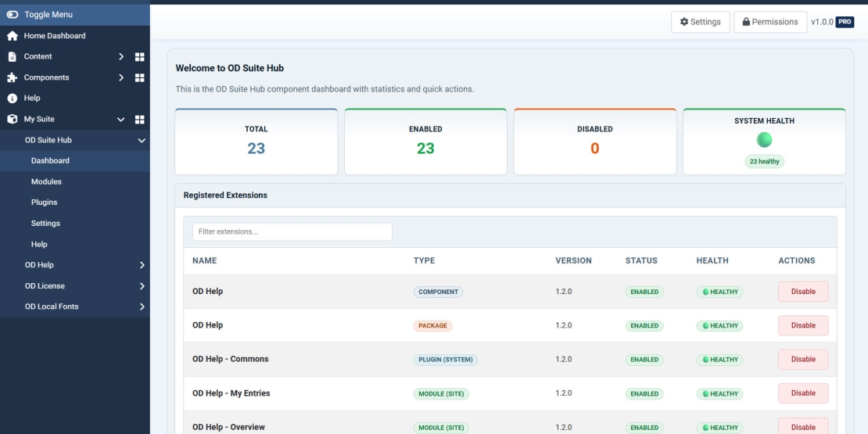Click the gear icon in the Settings button
Screen dimensions: 868x434
pos(684,22)
